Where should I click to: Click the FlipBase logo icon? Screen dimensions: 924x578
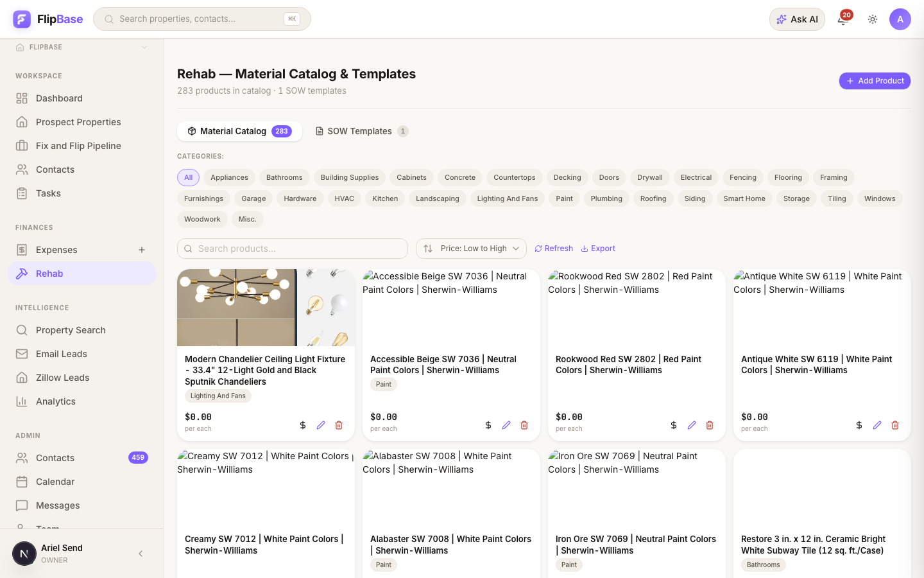[22, 19]
